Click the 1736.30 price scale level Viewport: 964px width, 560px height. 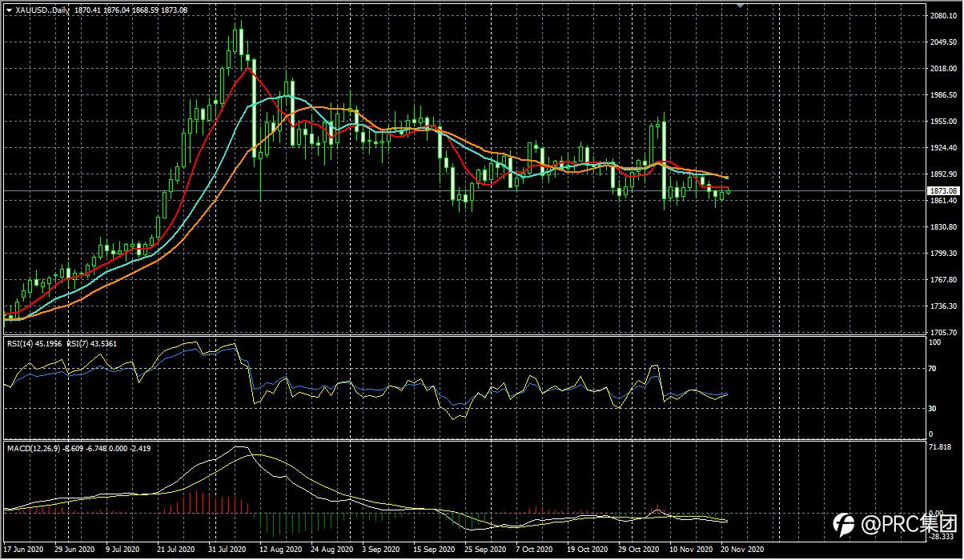942,306
